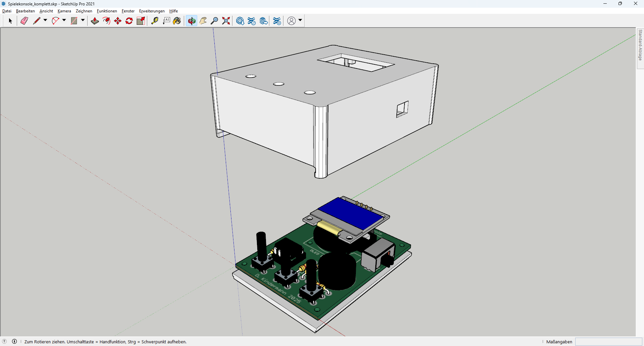Select the Move tool

click(118, 20)
